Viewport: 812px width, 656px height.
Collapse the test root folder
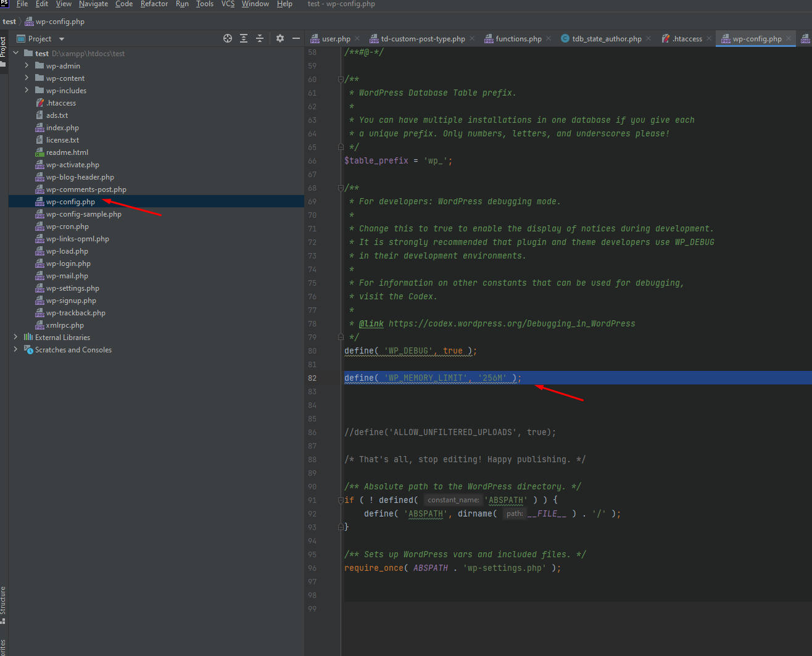[x=16, y=53]
